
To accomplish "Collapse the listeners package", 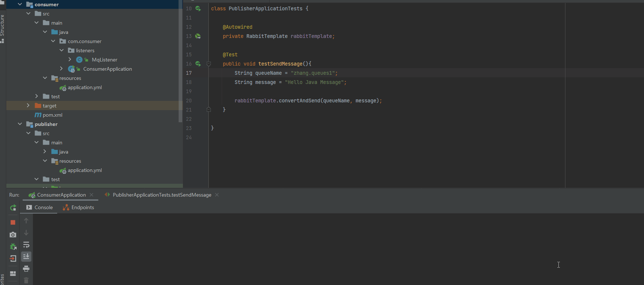I will click(x=62, y=50).
